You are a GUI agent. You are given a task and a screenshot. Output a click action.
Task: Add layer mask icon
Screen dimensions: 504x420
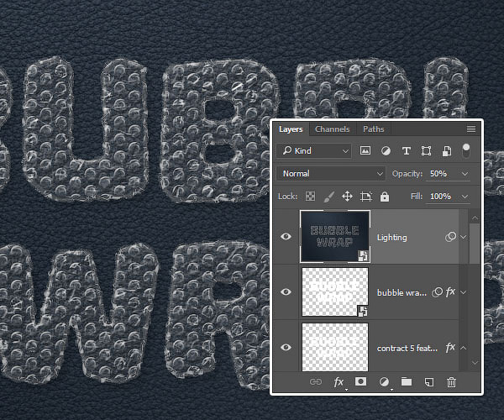[360, 381]
